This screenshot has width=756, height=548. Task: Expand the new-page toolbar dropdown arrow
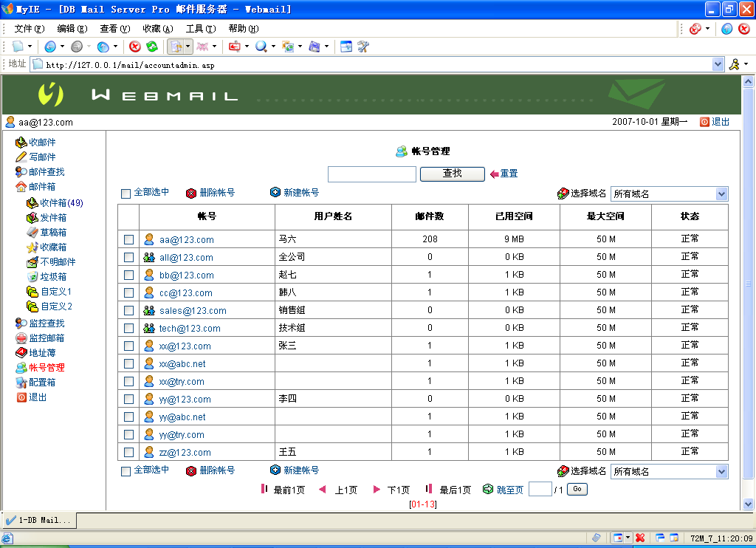tap(30, 47)
